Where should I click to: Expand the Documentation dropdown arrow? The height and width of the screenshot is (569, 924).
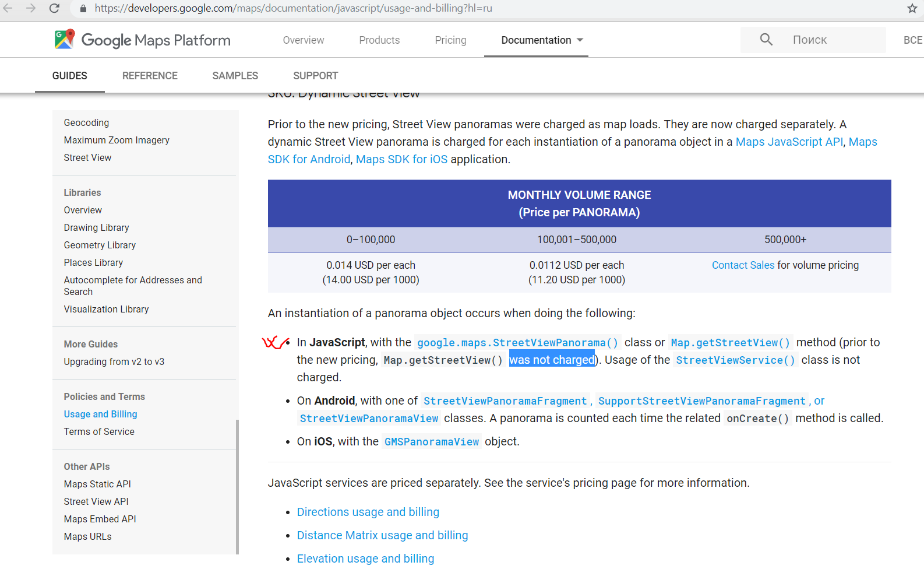click(x=580, y=40)
